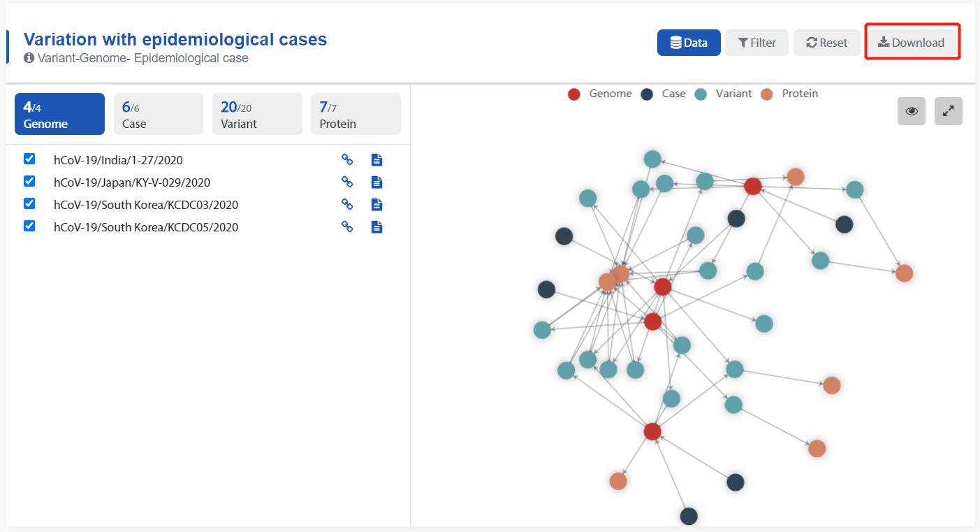Screen dimensions: 980x532
Task: Select the Protein tab
Action: tap(356, 114)
